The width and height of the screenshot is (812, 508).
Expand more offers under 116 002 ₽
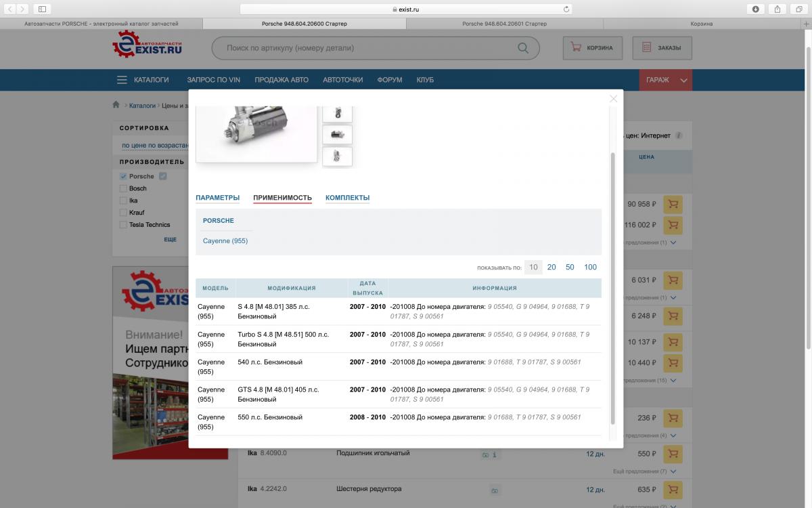click(673, 242)
